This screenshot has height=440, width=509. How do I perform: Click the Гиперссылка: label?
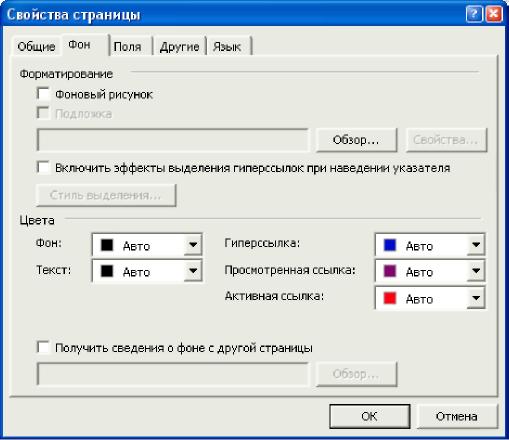point(262,243)
